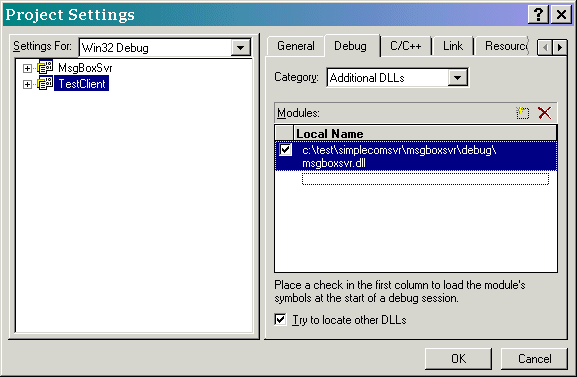Open the Settings For dropdown

(241, 48)
